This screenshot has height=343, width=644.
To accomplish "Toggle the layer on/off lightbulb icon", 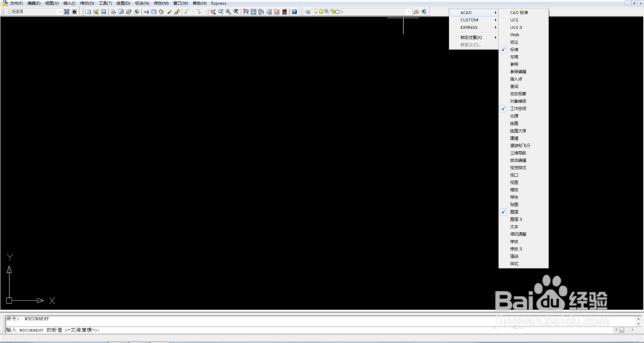I will [316, 12].
